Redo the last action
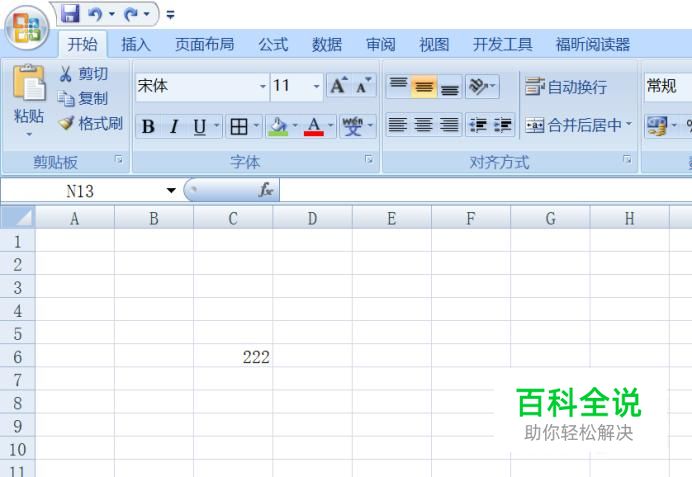This screenshot has height=477, width=692. [x=131, y=14]
